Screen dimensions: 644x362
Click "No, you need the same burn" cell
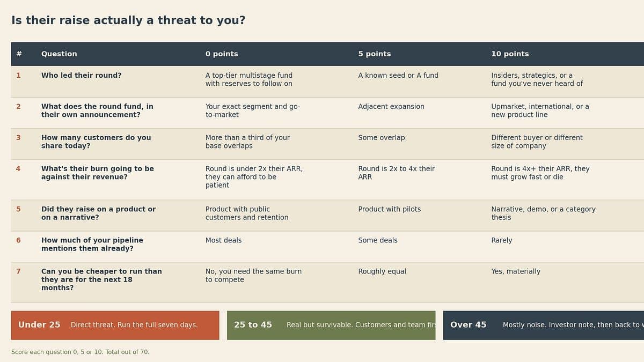253,276
